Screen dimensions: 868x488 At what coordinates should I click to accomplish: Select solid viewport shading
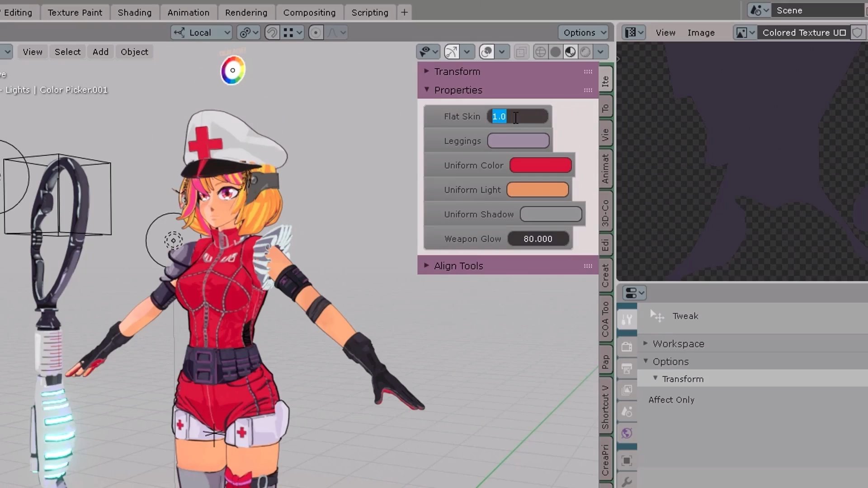click(x=556, y=52)
